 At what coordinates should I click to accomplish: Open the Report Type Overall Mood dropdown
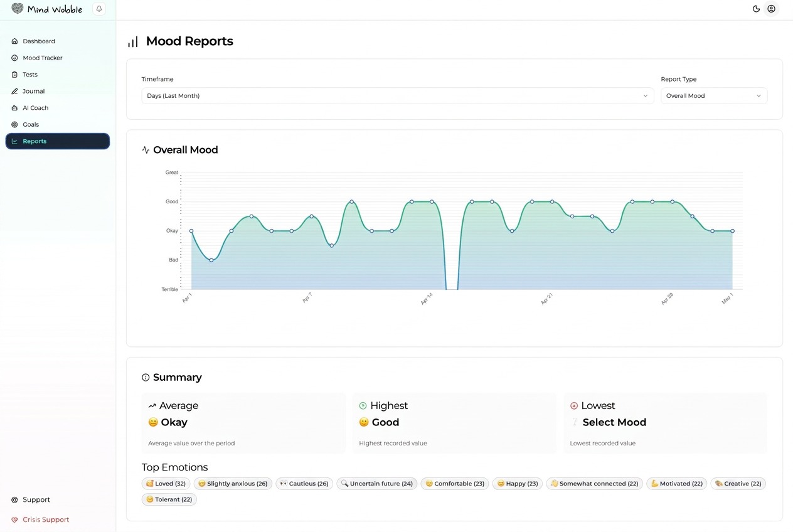pos(714,96)
